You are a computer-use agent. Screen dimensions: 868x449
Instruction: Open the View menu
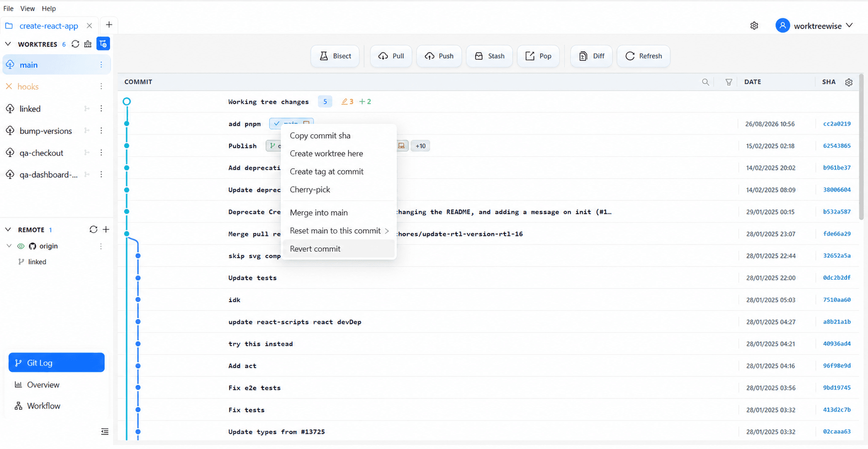pos(27,8)
